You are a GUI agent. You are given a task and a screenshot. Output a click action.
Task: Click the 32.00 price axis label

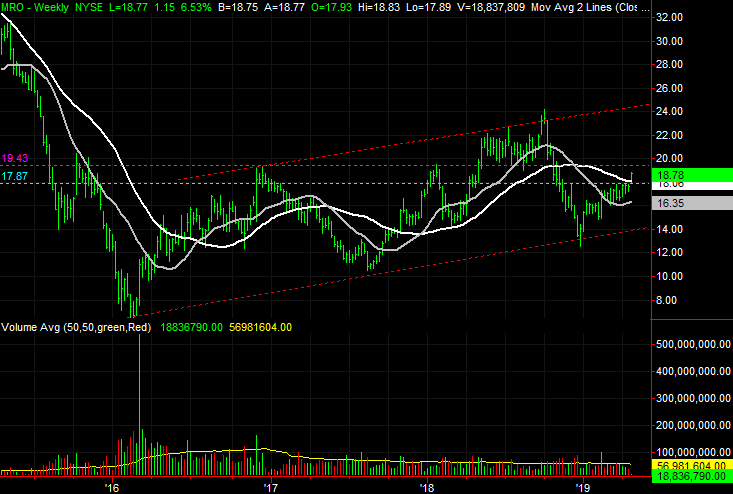coord(669,17)
